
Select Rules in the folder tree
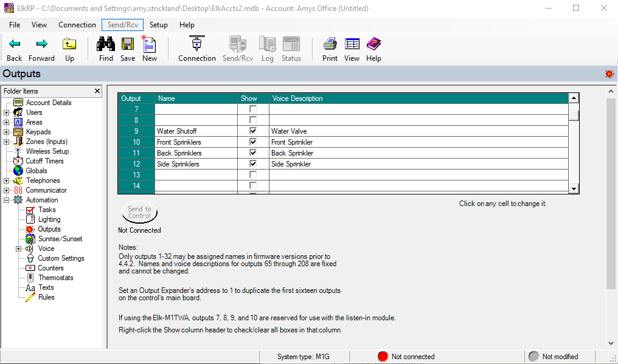coord(46,297)
